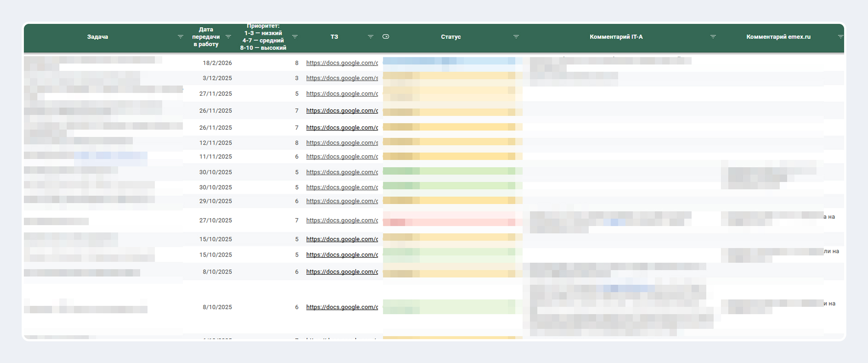
Task: Open filter for Дата передачи в работу column
Action: (228, 37)
